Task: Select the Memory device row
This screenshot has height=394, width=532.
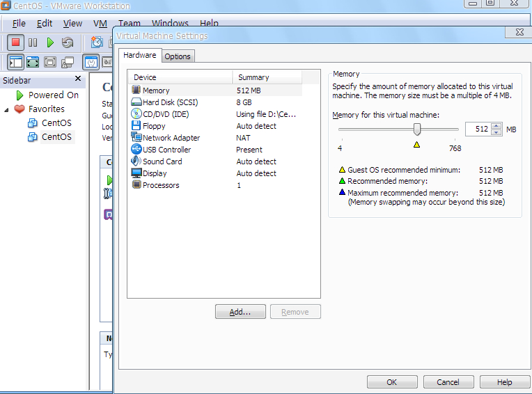Action: point(215,90)
